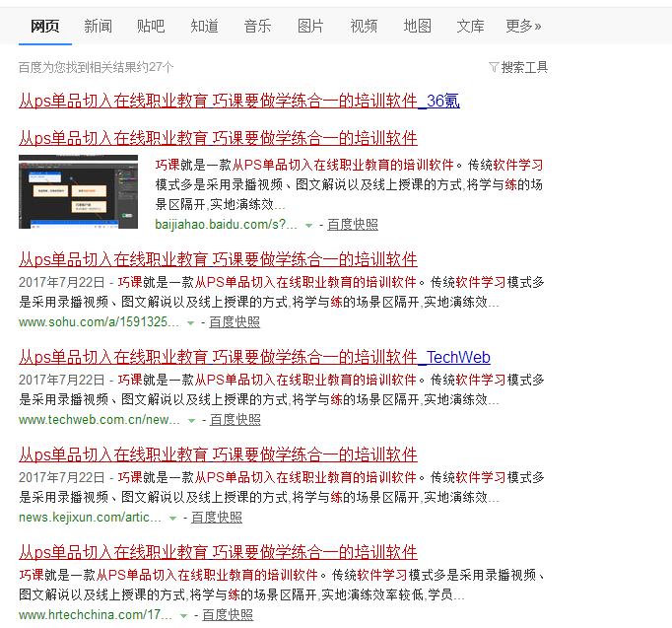
Task: Open the Photoshop screenshot thumbnail
Action: (79, 191)
